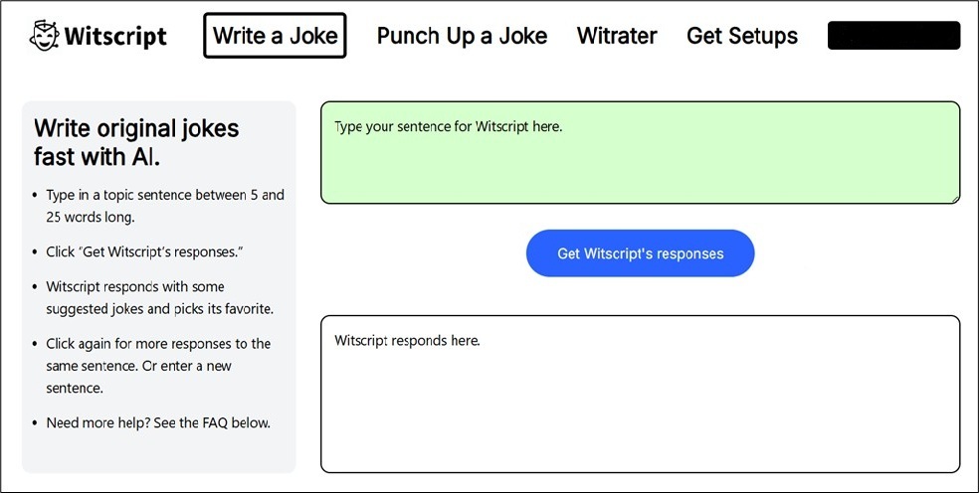Image resolution: width=980 pixels, height=494 pixels.
Task: Go to the Punch Up a Joke page
Action: [462, 36]
